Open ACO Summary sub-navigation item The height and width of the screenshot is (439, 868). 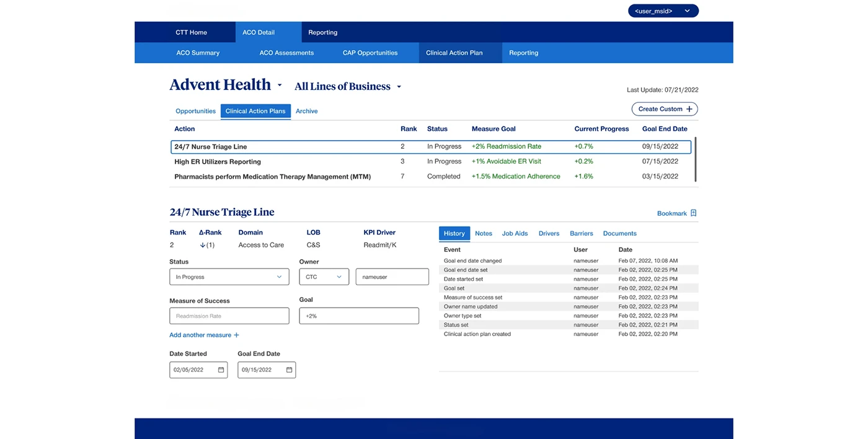click(198, 53)
